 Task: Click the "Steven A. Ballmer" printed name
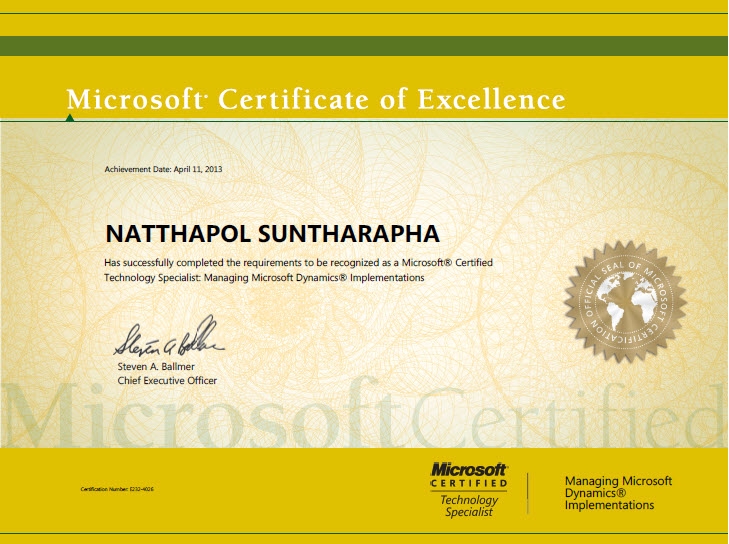[x=156, y=366]
